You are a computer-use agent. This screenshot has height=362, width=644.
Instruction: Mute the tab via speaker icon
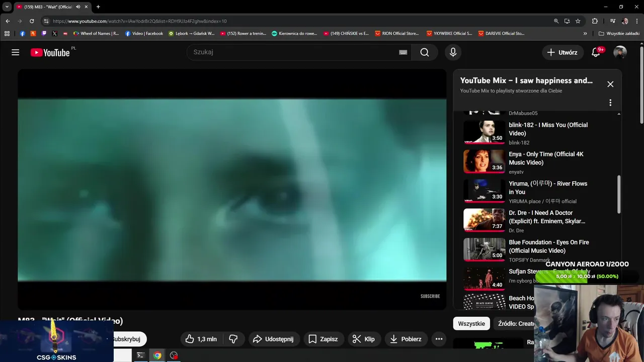pyautogui.click(x=78, y=7)
